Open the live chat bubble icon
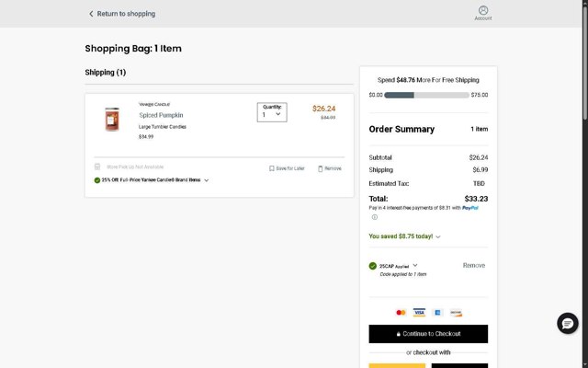Screen dimensions: 588x368 (568, 323)
